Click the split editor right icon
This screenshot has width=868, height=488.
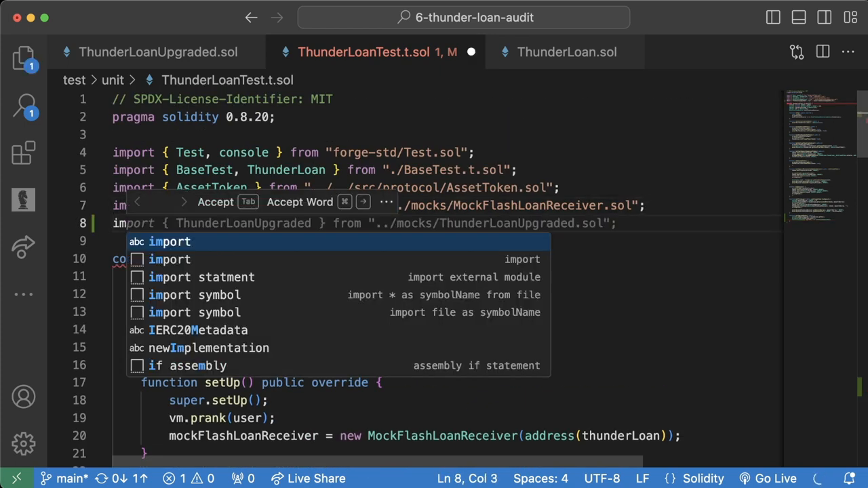[x=823, y=52]
